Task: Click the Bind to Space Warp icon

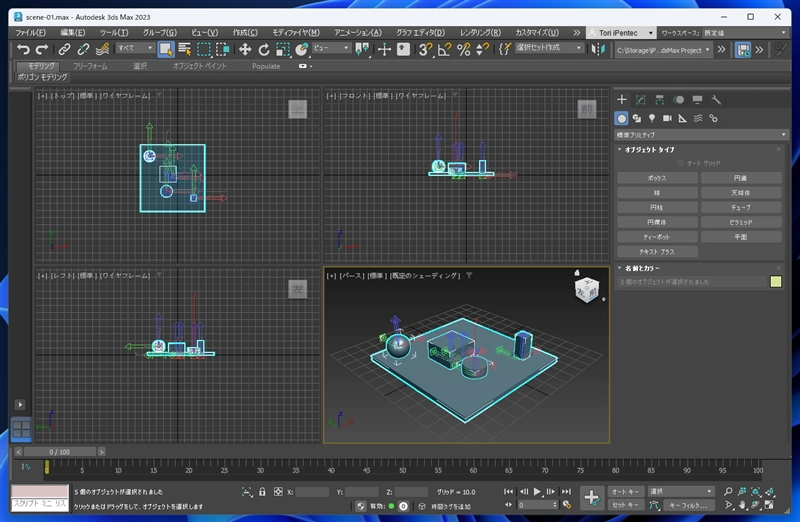Action: (x=103, y=49)
